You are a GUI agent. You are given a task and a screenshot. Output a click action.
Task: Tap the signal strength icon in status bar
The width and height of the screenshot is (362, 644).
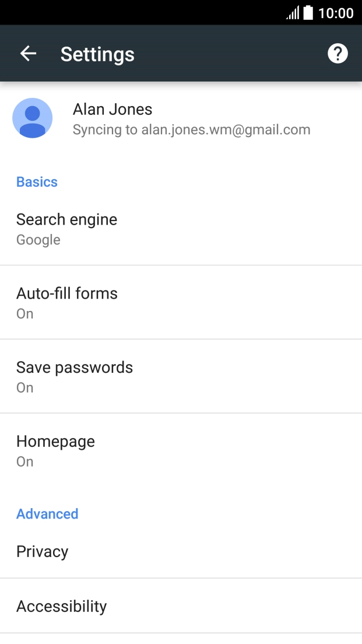click(292, 13)
